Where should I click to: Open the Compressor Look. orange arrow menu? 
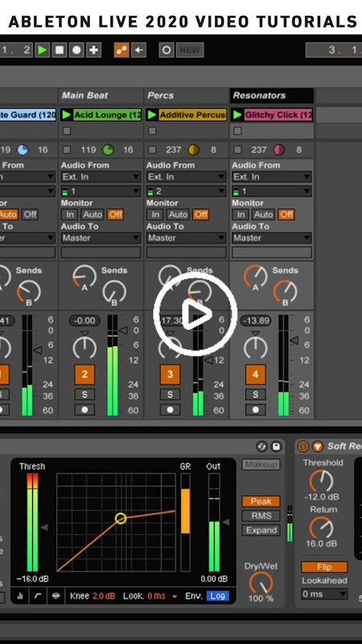click(175, 597)
